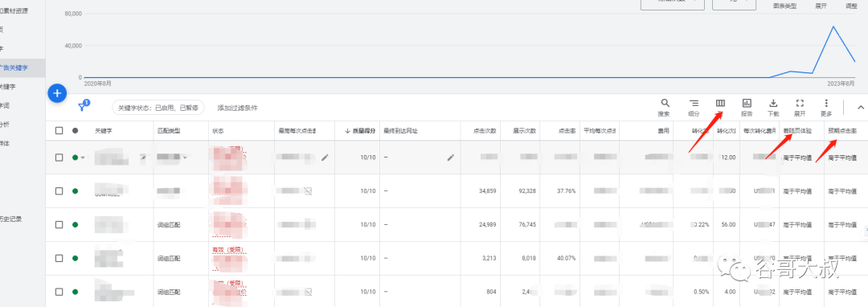Click the 图表类型 chart type label
Screen dimensions: 868x307
(x=784, y=6)
